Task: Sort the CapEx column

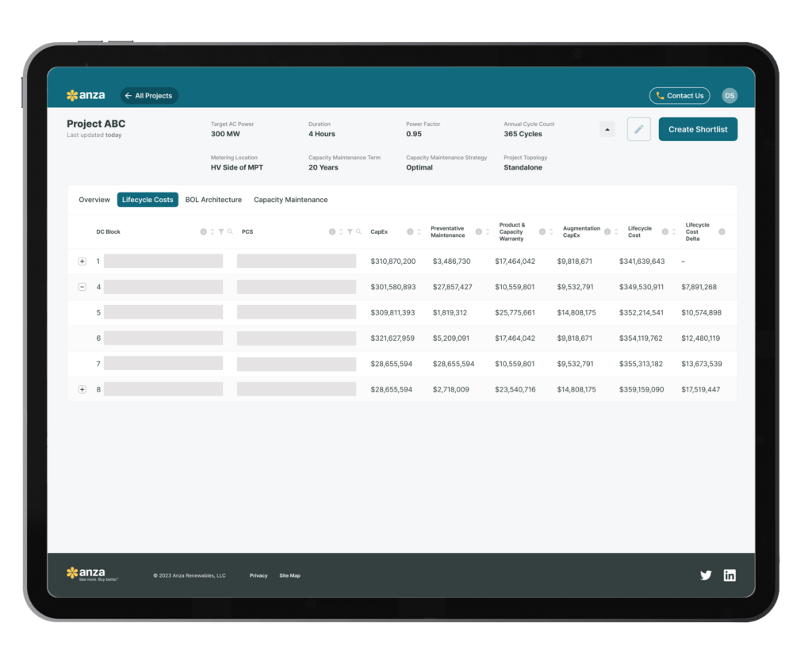Action: 419,232
